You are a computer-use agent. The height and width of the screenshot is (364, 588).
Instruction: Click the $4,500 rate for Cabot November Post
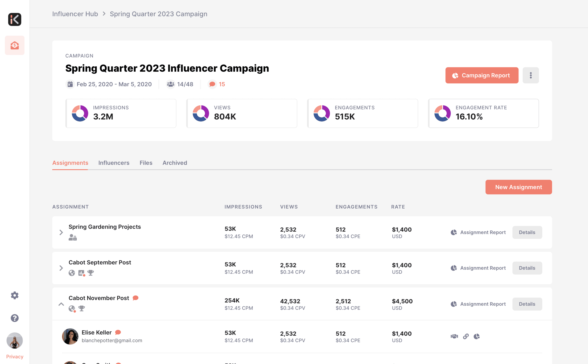coord(402,301)
